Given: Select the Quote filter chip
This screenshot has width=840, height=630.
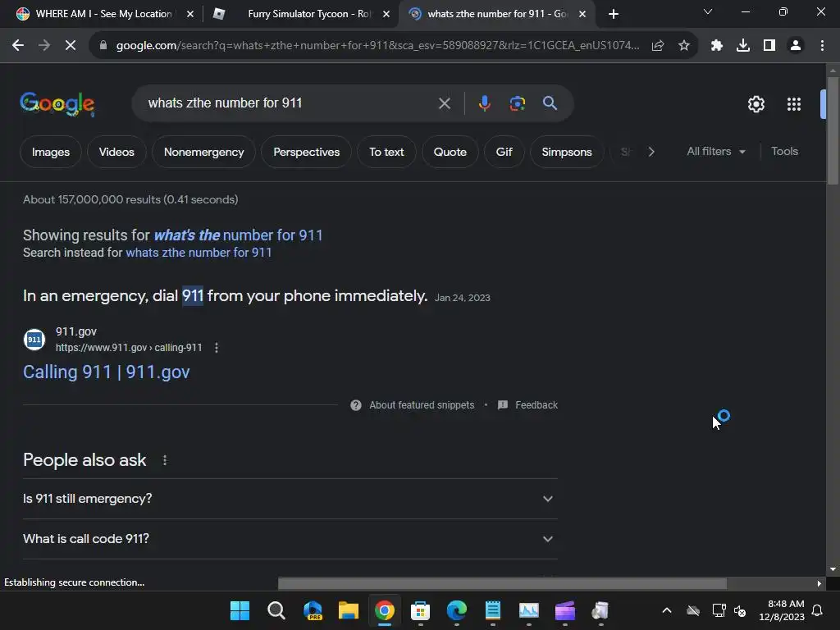Looking at the screenshot, I should point(450,152).
